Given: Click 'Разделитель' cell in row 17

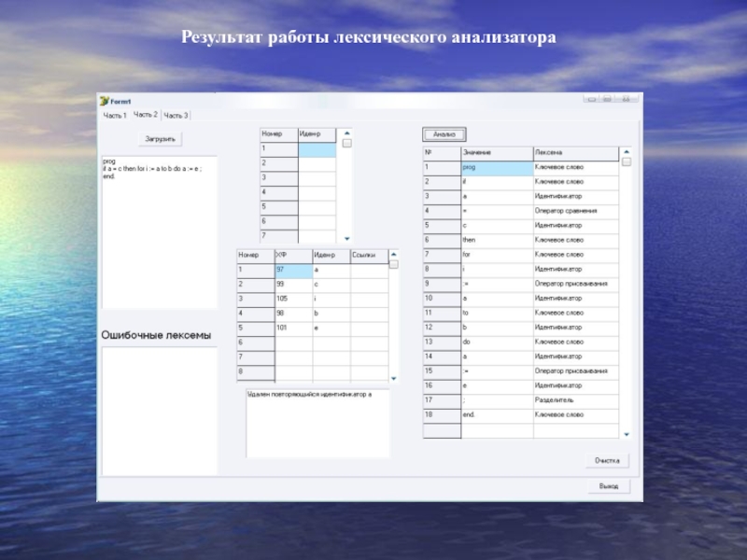Looking at the screenshot, I should coord(576,400).
